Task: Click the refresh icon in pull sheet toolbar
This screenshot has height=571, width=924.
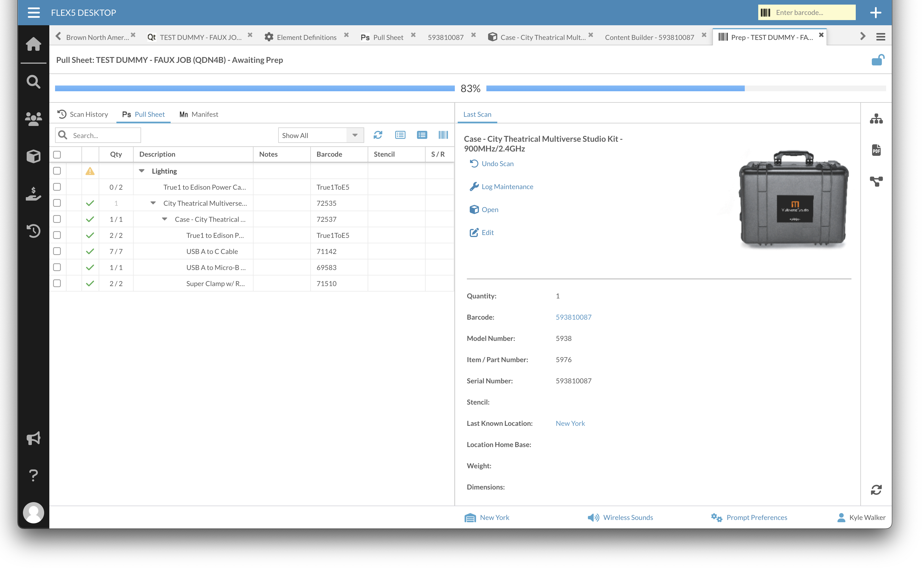Action: tap(378, 135)
